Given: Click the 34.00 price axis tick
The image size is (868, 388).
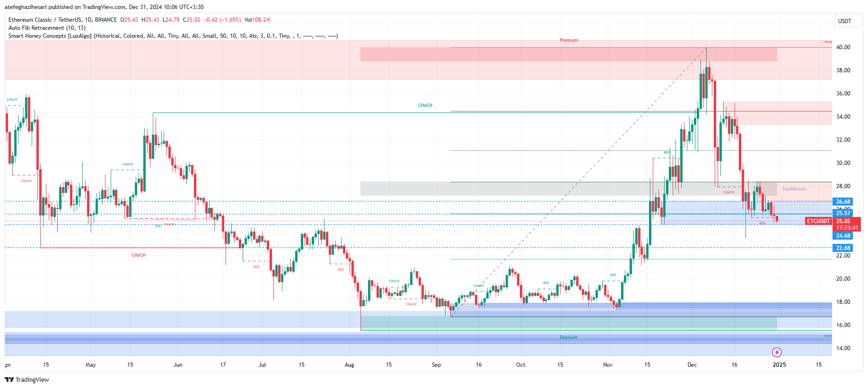Looking at the screenshot, I should (x=843, y=117).
